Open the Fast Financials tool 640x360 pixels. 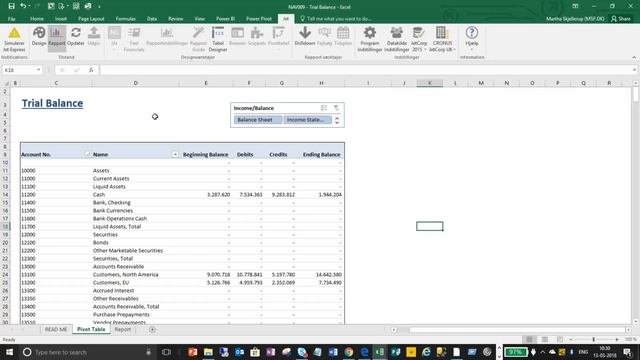(134, 39)
